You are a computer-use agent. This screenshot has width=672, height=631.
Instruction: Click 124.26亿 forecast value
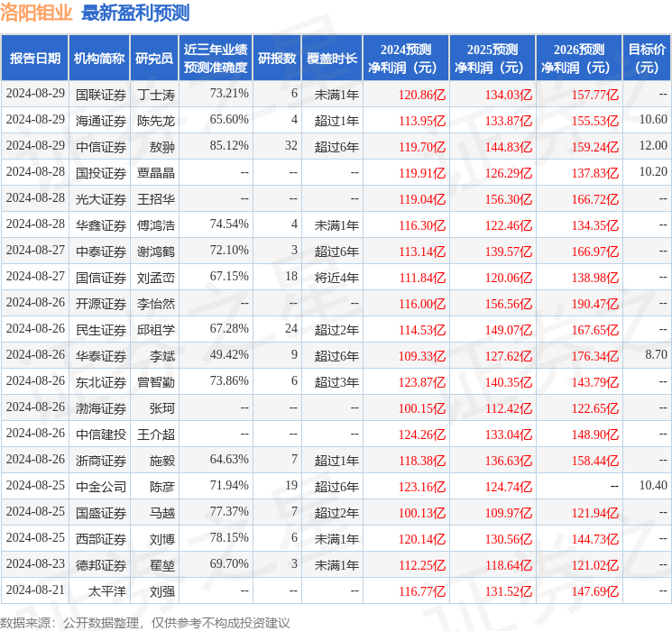click(422, 434)
